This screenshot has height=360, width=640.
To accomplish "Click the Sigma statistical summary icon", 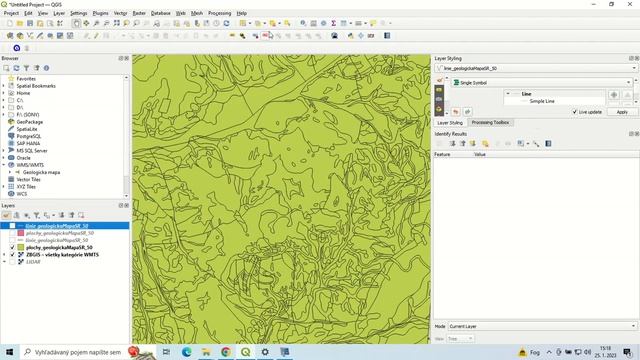I will click(x=333, y=24).
